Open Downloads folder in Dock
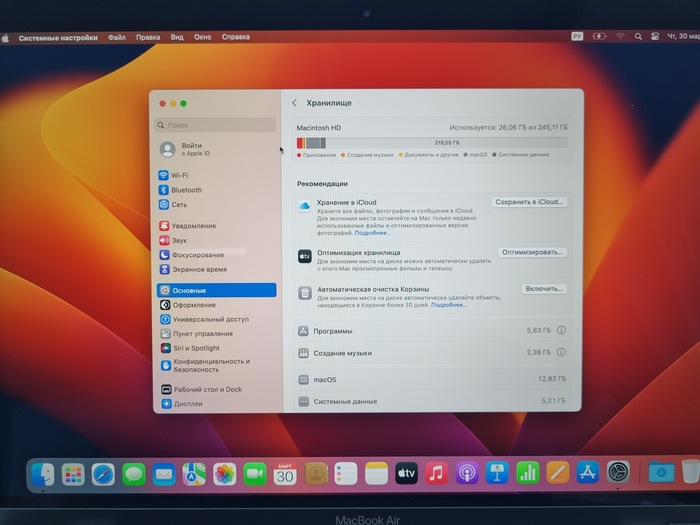The width and height of the screenshot is (700, 525). pos(661,472)
